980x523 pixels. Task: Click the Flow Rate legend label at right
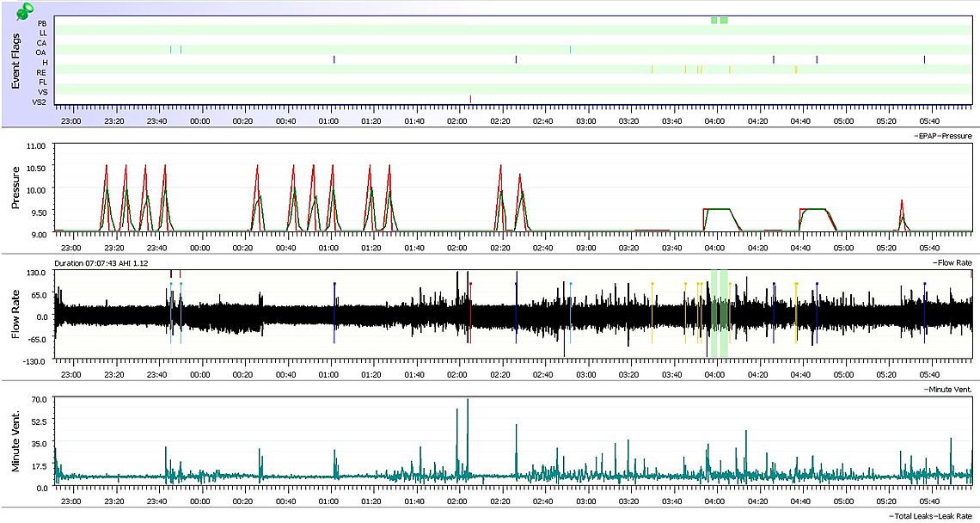point(953,262)
